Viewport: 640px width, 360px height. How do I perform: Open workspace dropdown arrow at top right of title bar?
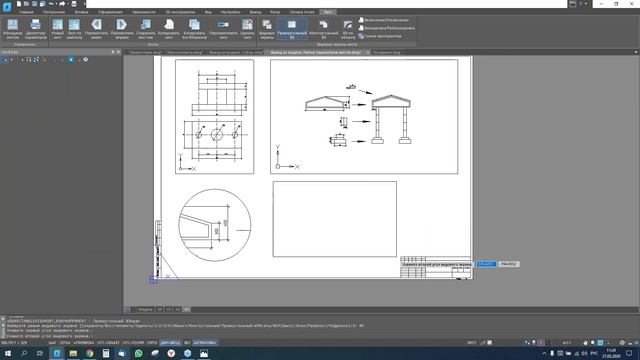pyautogui.click(x=587, y=4)
